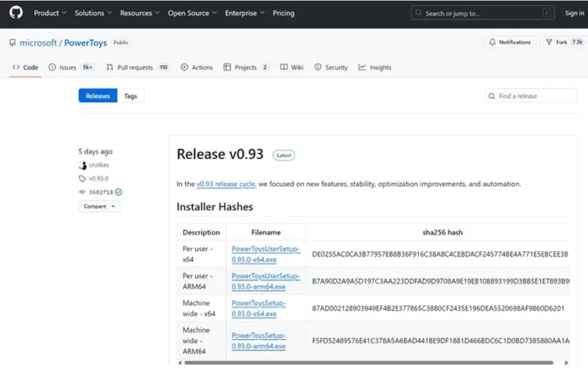Open the Wiki tab

(x=292, y=67)
